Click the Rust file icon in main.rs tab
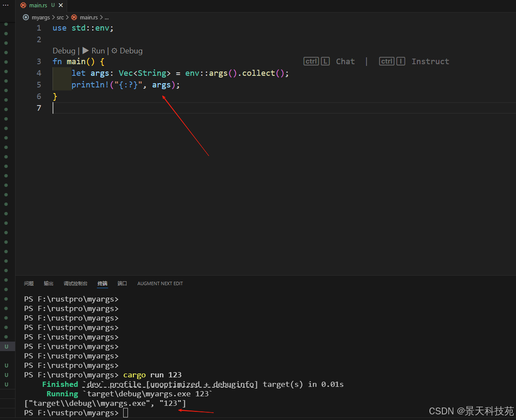 coord(23,5)
